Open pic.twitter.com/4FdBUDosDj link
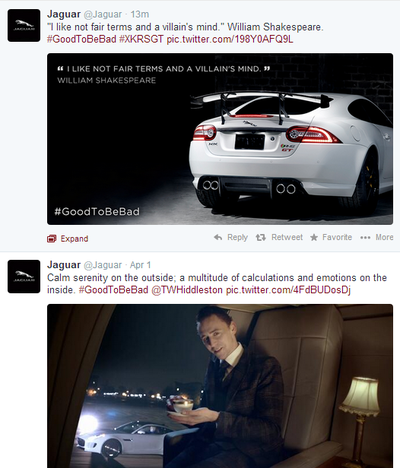The height and width of the screenshot is (468, 400). (288, 290)
